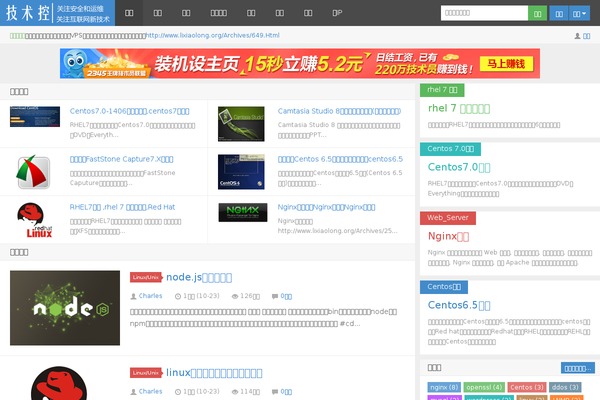Focus the header search input field

coord(484,13)
